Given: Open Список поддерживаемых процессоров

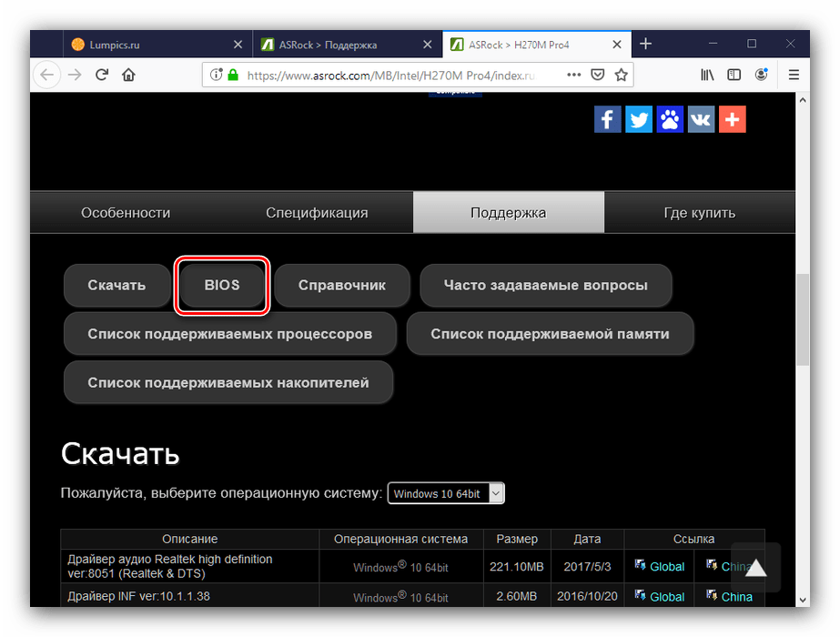Looking at the screenshot, I should 230,334.
